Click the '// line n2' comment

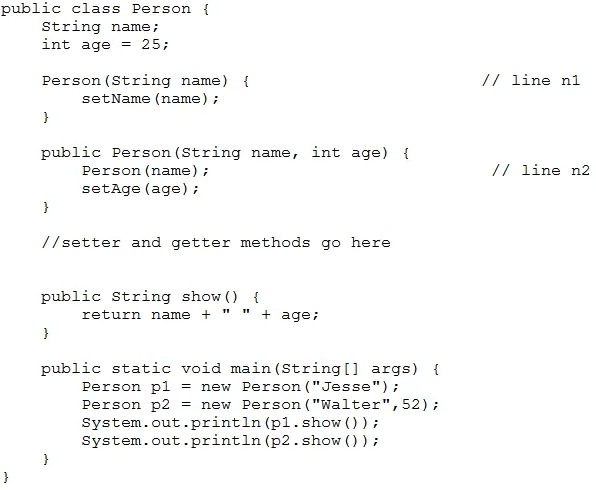click(541, 171)
